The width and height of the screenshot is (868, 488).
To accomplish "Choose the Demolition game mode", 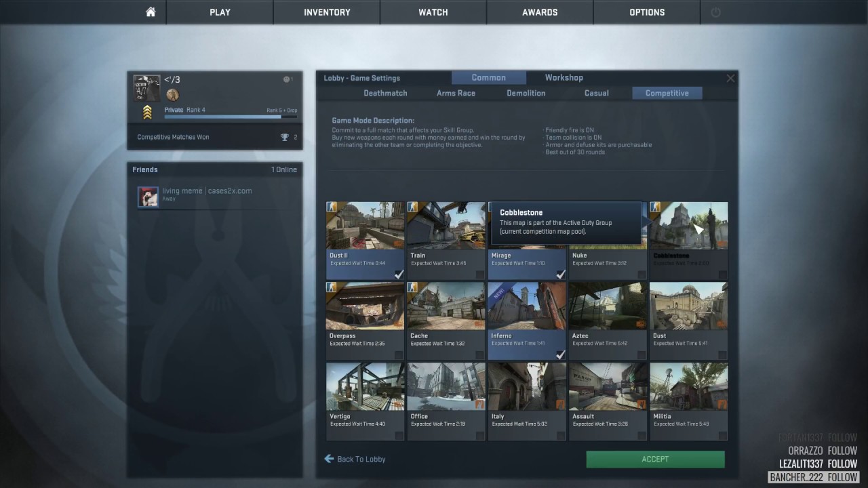I will pos(526,94).
